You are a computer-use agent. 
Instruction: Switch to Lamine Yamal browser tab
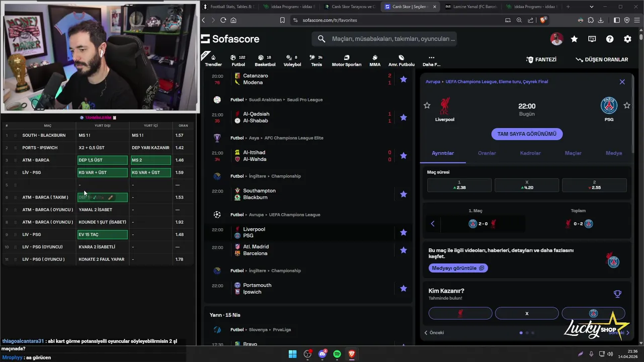click(x=474, y=7)
